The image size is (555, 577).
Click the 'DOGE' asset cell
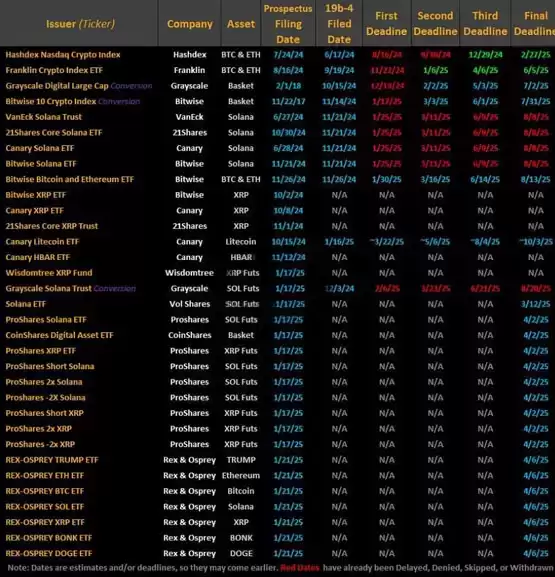[x=241, y=553]
